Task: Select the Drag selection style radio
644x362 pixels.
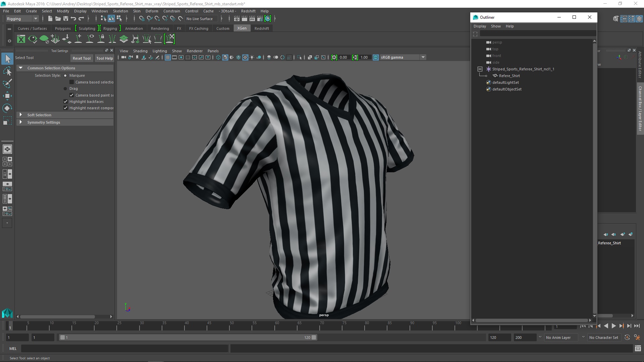Action: (x=65, y=89)
